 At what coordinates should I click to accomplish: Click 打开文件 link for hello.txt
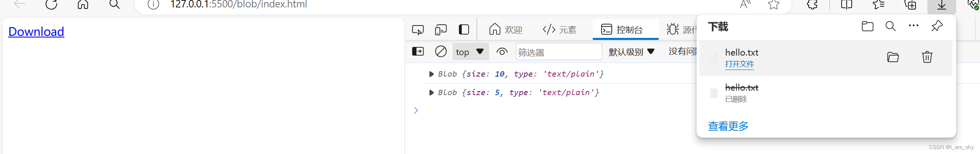click(739, 64)
